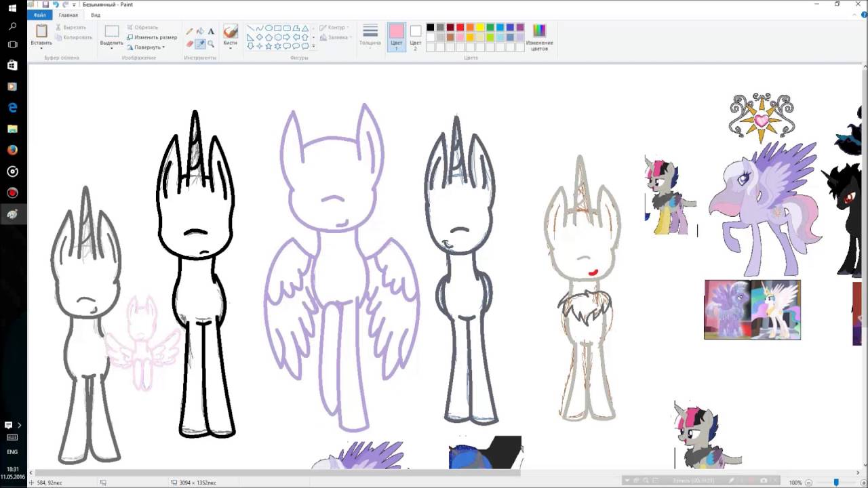
Task: Open Customize Quick Access Toolbar arrow
Action: (75, 4)
